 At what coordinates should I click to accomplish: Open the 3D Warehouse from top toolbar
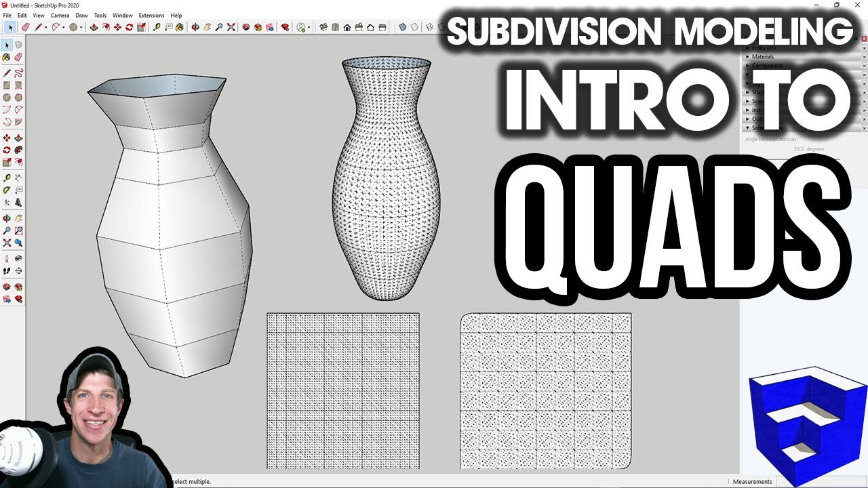coord(246,27)
